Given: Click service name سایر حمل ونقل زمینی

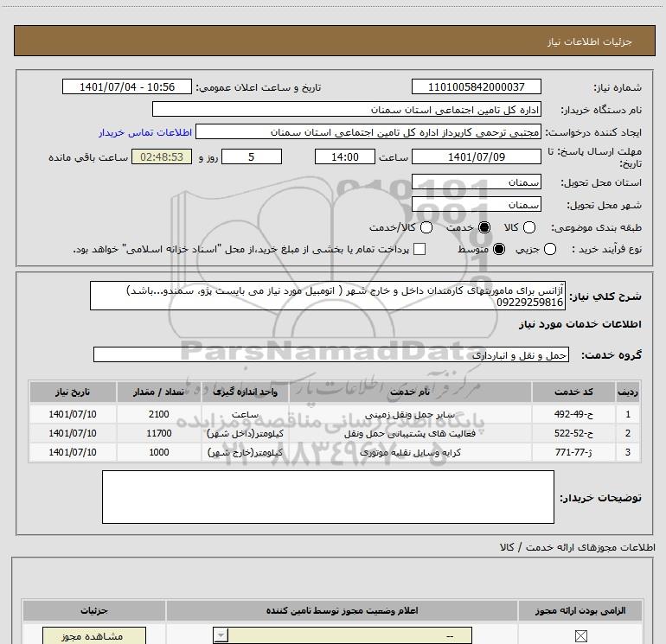Looking at the screenshot, I should tap(410, 414).
